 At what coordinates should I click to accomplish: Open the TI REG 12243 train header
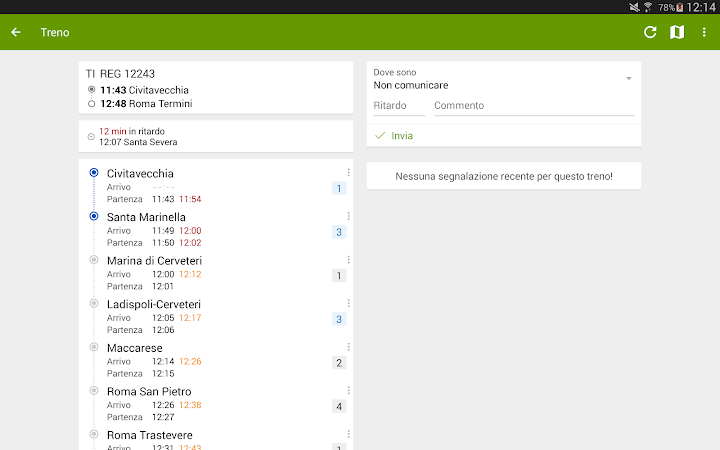click(x=120, y=73)
